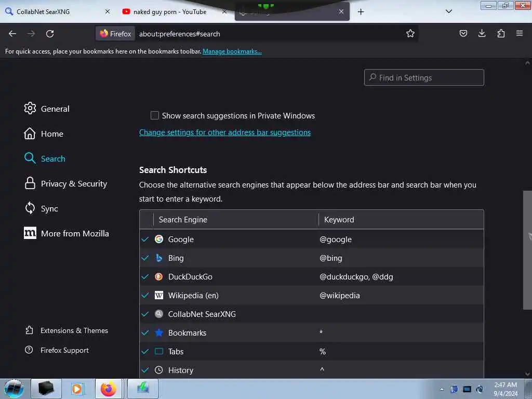Open Privacy & Security settings
The image size is (532, 399).
coord(66,183)
